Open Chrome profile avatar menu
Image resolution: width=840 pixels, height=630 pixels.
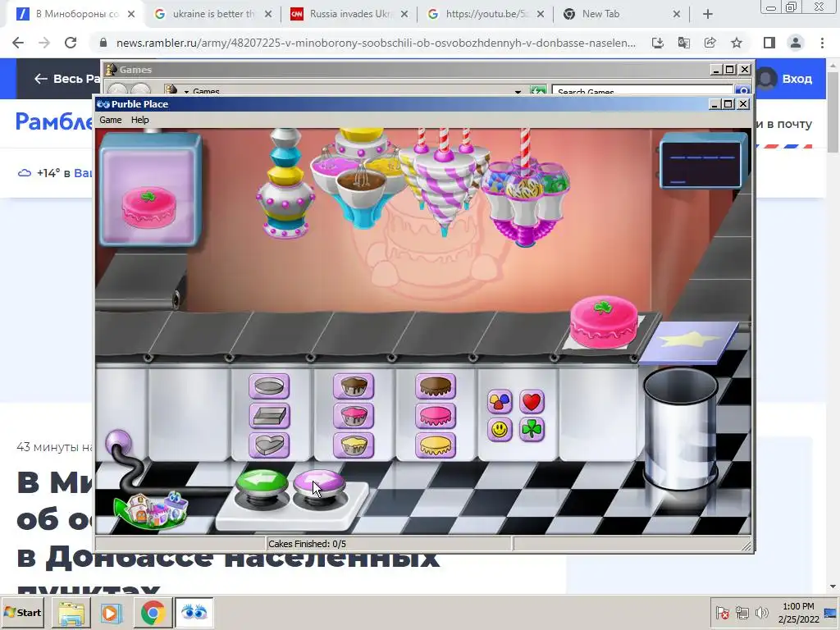point(796,43)
